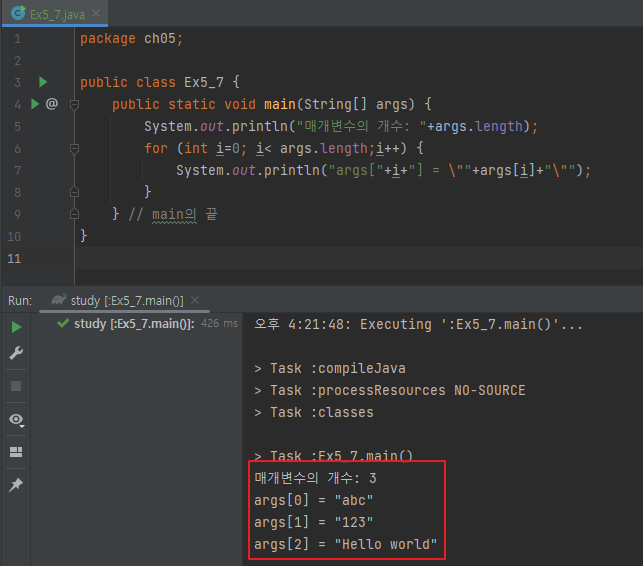This screenshot has height=566, width=643.
Task: Click '매개변수의 개수: 3' output line
Action: (315, 478)
